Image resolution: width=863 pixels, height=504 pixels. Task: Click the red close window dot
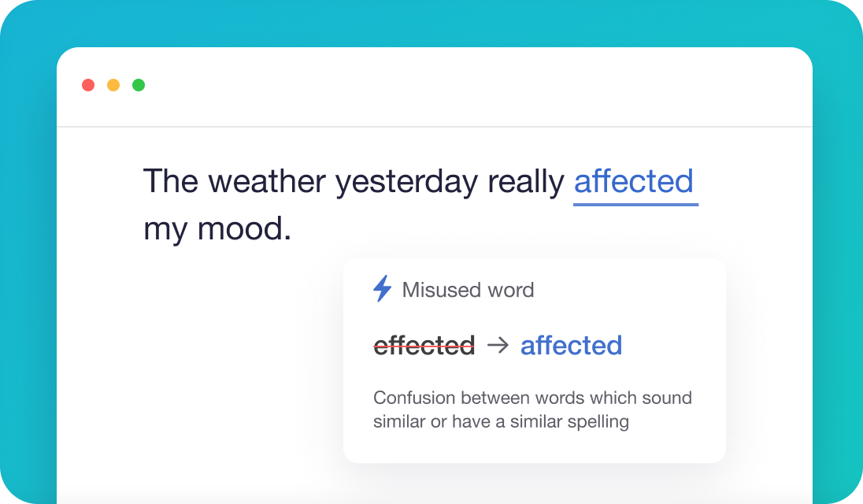pyautogui.click(x=88, y=85)
